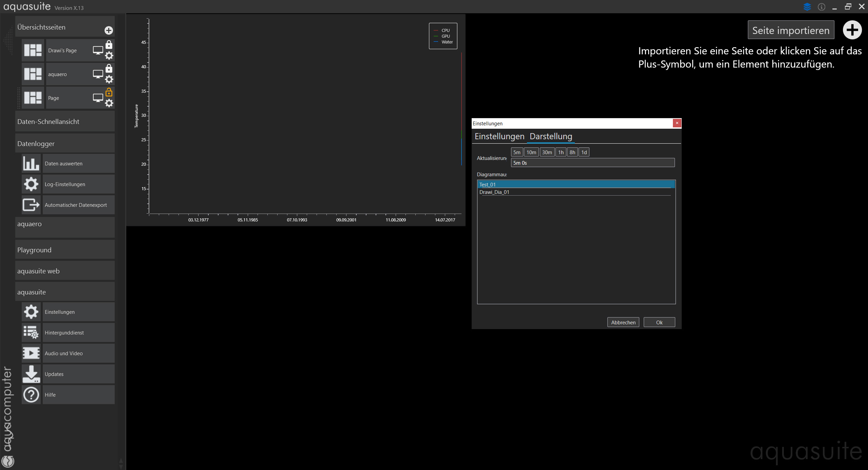The height and width of the screenshot is (470, 868).
Task: Toggle the lock on aquaero page
Action: (x=109, y=69)
